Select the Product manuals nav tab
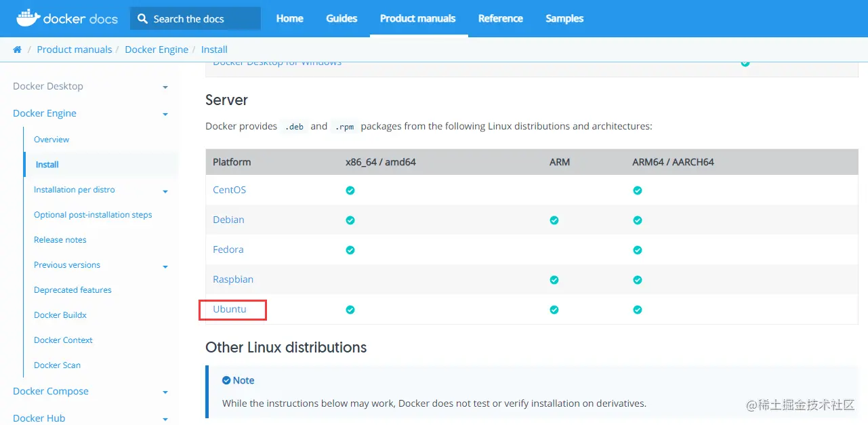868x425 pixels. tap(418, 18)
